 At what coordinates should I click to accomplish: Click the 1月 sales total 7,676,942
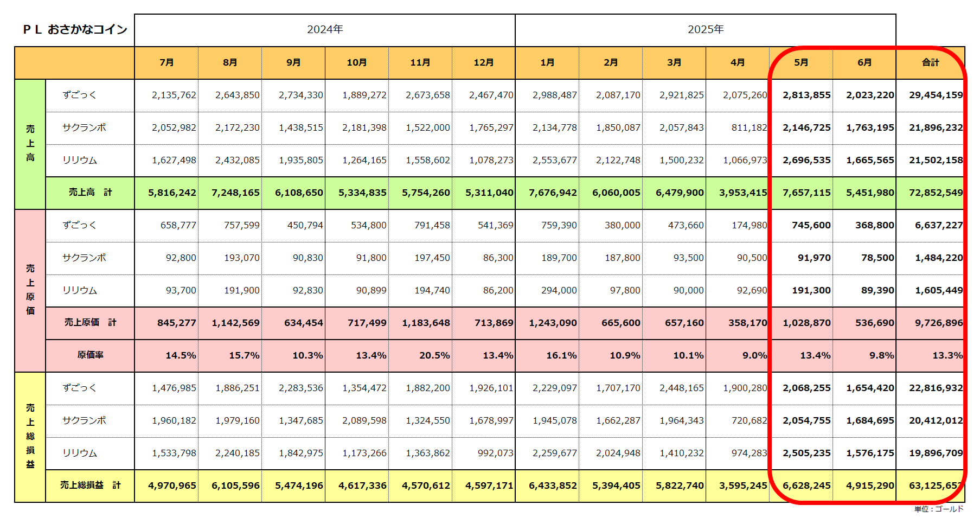pos(553,193)
